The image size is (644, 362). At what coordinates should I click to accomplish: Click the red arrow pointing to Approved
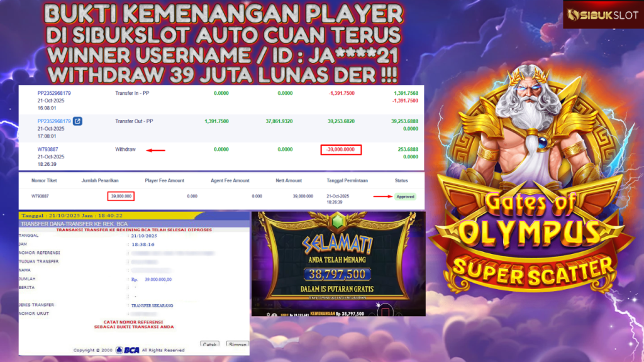coord(383,197)
